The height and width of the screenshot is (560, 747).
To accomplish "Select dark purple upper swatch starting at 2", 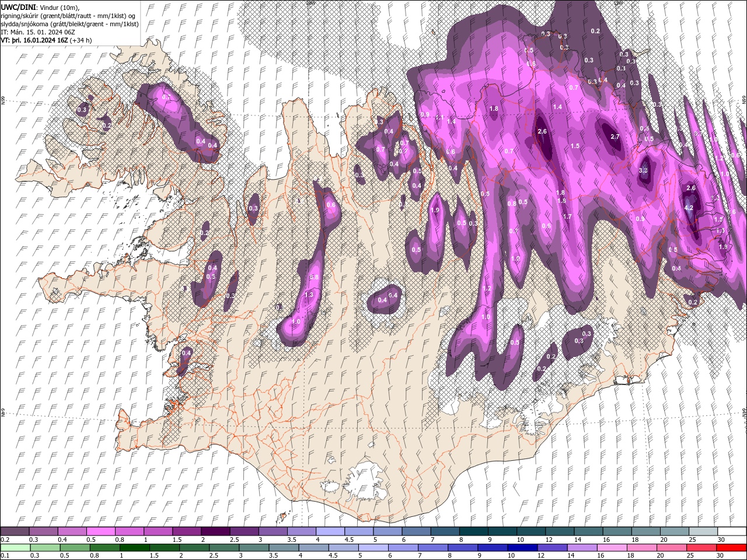I will 215,531.
